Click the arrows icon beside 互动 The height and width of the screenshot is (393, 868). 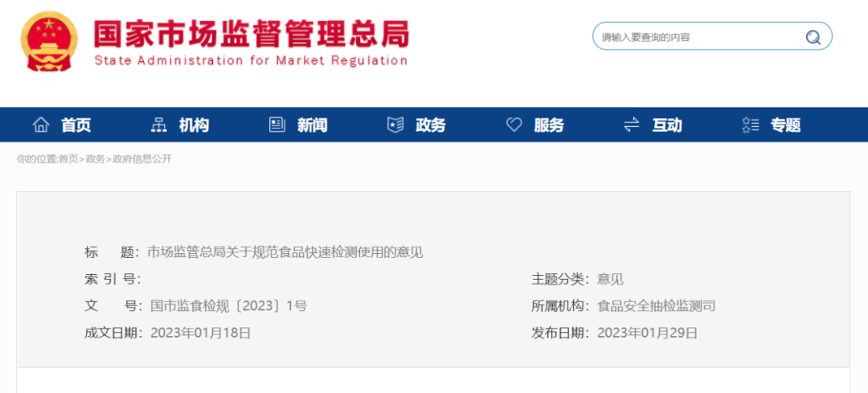pos(632,125)
